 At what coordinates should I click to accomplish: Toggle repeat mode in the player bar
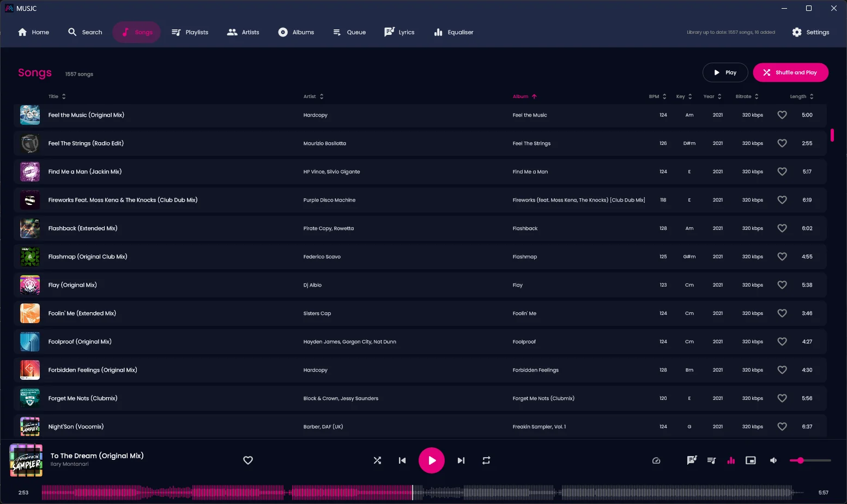point(486,460)
